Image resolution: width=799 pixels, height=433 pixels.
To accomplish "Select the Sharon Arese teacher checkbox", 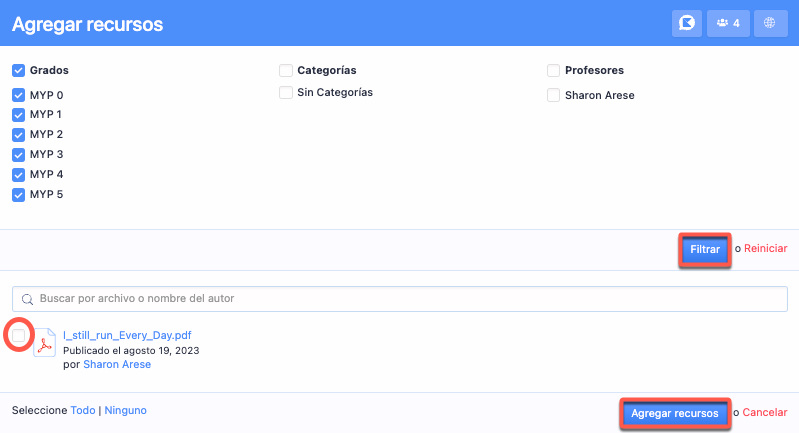I will click(553, 96).
